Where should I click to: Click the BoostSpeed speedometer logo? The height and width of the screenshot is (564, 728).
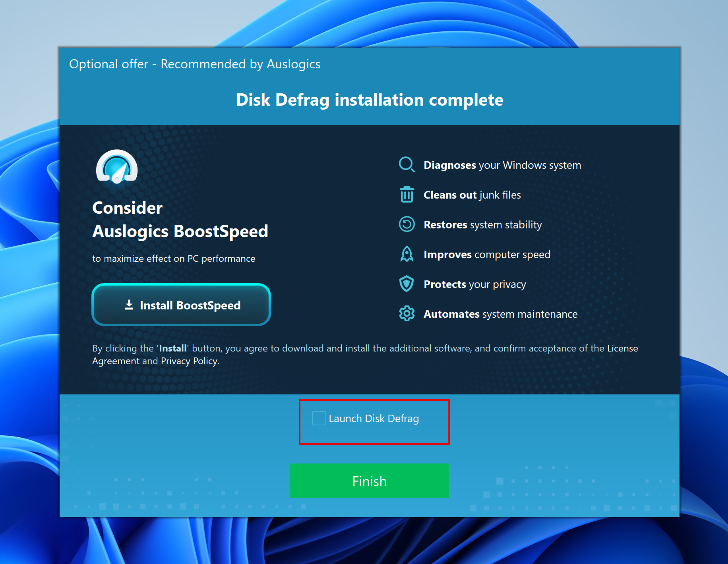117,167
